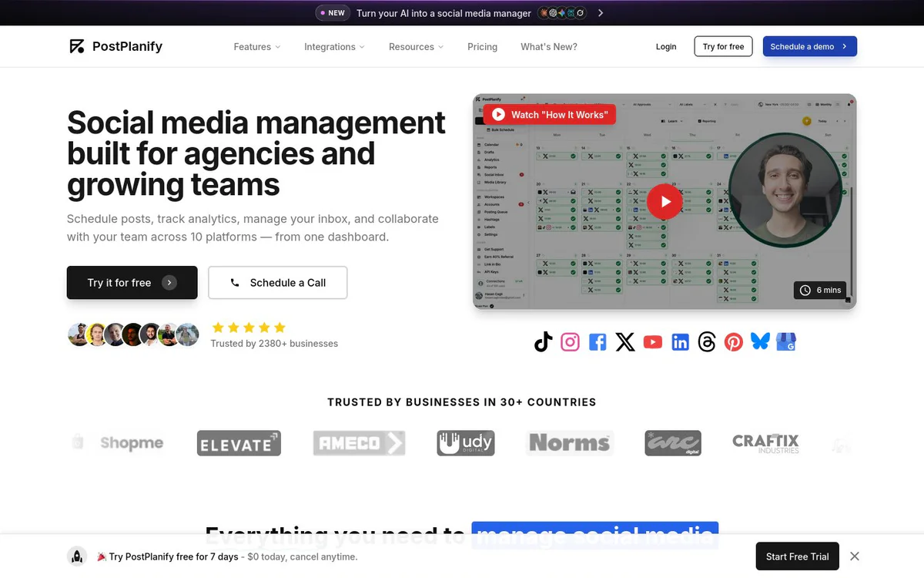
Task: Click the TikTok platform icon
Action: (544, 341)
